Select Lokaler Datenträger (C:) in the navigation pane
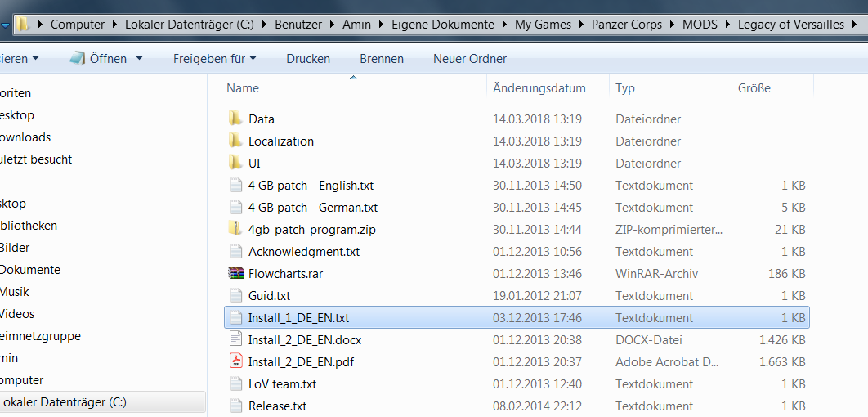This screenshot has width=868, height=417. pos(64,402)
